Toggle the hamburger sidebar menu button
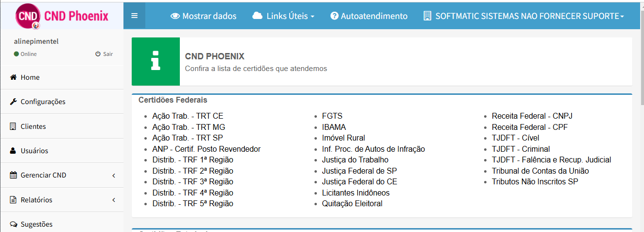The image size is (644, 232). pos(135,16)
